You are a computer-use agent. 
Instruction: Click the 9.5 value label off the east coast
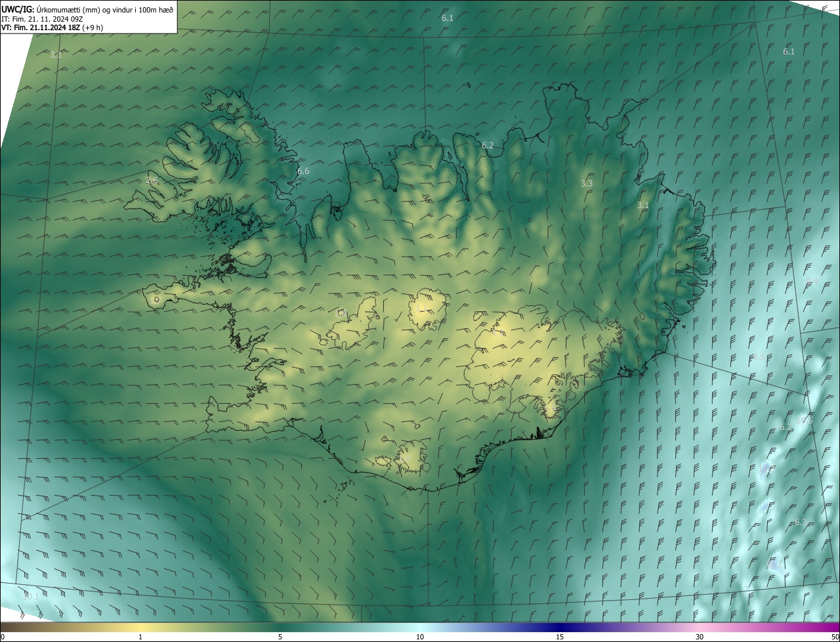point(758,356)
